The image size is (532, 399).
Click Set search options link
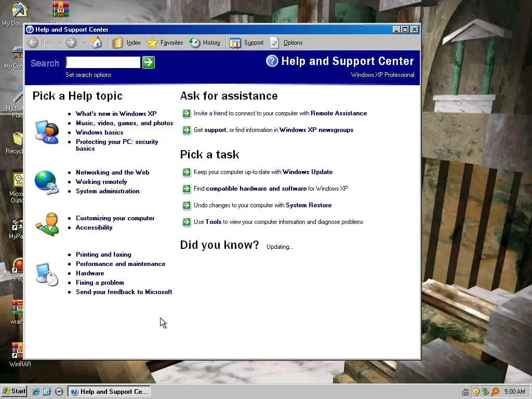(88, 75)
